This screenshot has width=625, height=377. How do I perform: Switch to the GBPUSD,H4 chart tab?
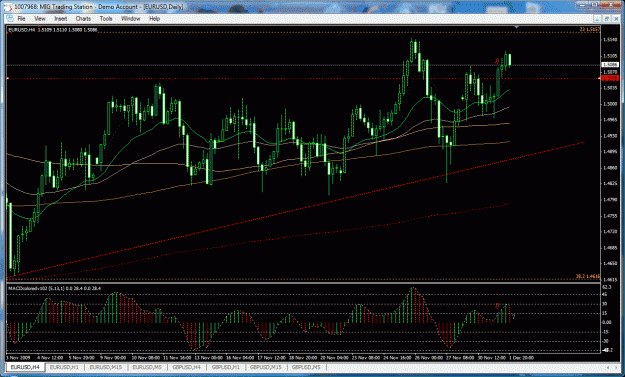[x=187, y=367]
